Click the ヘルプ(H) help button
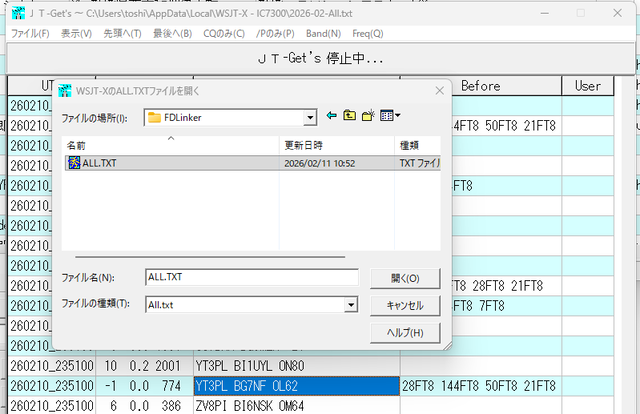 click(x=405, y=333)
